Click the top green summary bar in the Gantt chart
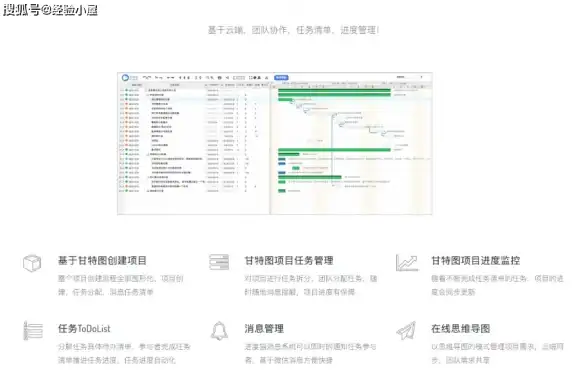The height and width of the screenshot is (385, 588). (334, 90)
